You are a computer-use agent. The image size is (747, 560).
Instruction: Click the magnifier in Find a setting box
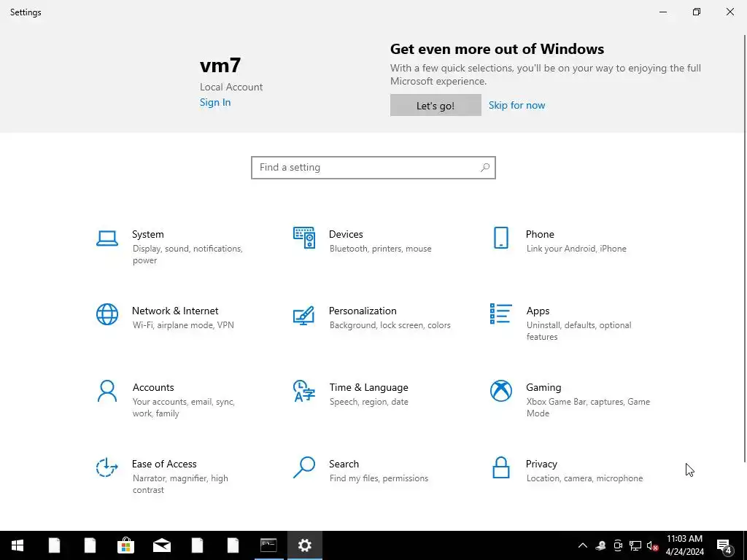[x=484, y=168]
